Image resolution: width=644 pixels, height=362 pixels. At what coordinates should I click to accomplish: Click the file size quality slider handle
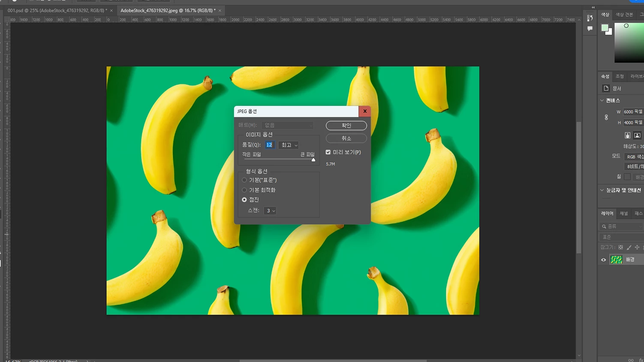click(313, 159)
